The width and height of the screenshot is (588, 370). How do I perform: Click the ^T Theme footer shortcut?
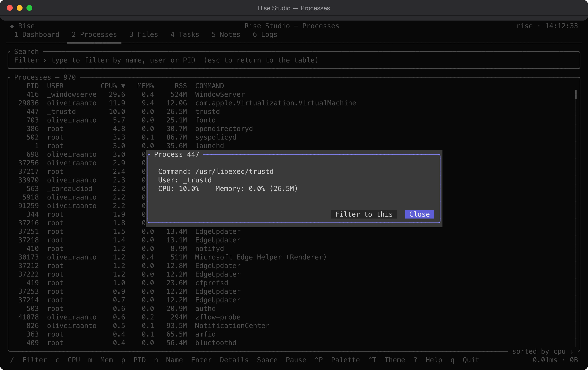click(387, 360)
